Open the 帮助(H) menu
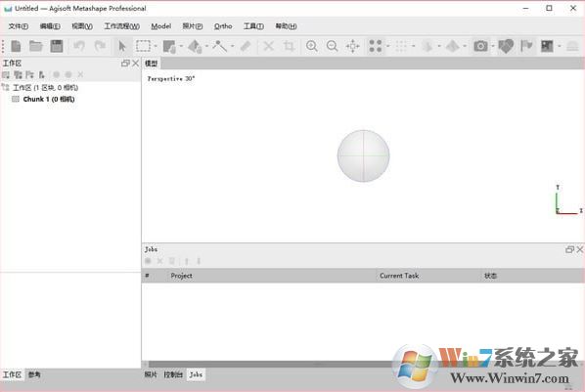The width and height of the screenshot is (585, 392). [x=286, y=26]
